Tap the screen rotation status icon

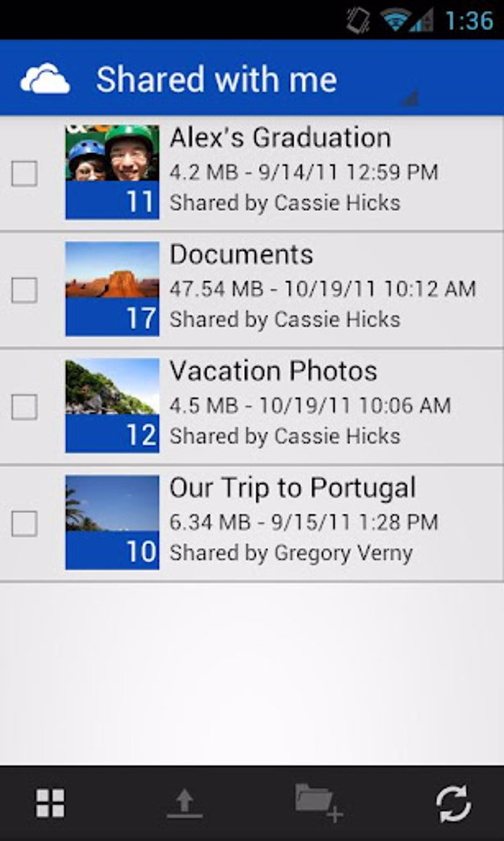(358, 20)
